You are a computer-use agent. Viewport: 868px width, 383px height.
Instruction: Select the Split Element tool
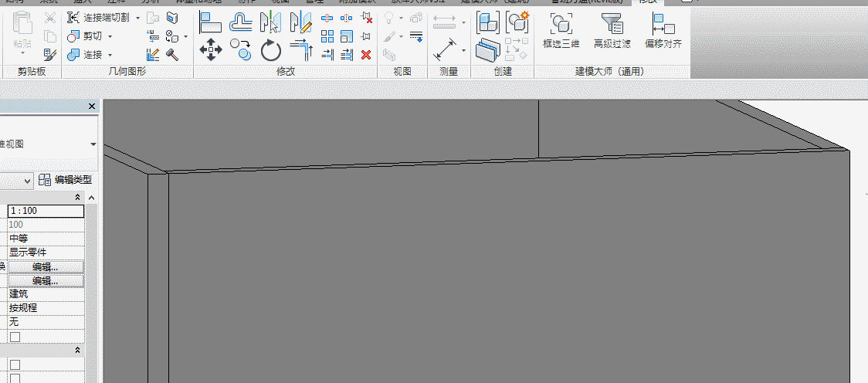327,19
